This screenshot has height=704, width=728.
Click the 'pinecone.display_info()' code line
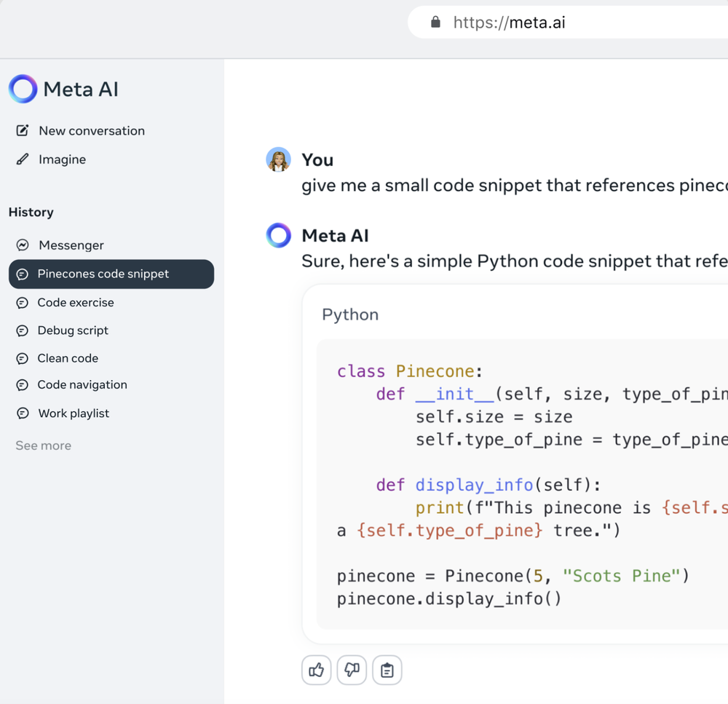coord(449,599)
